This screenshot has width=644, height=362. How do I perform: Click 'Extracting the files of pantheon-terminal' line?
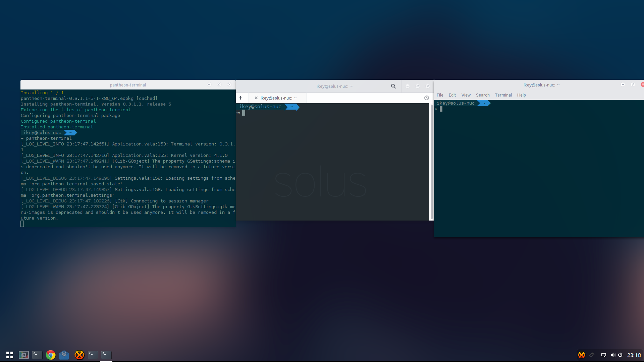pos(76,110)
